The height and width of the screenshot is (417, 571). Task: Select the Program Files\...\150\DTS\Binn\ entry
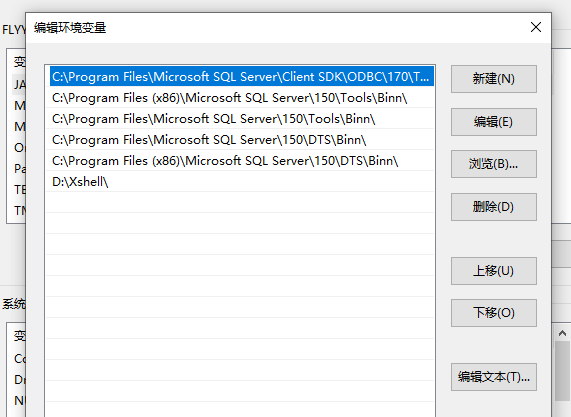240,139
